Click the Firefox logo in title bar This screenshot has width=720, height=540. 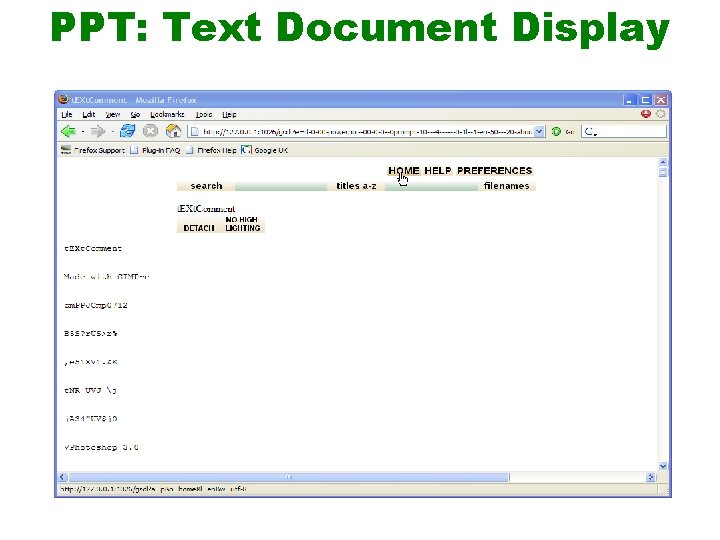point(63,99)
